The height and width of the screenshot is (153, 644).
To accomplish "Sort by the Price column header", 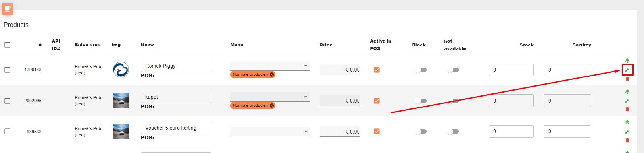I will (326, 45).
